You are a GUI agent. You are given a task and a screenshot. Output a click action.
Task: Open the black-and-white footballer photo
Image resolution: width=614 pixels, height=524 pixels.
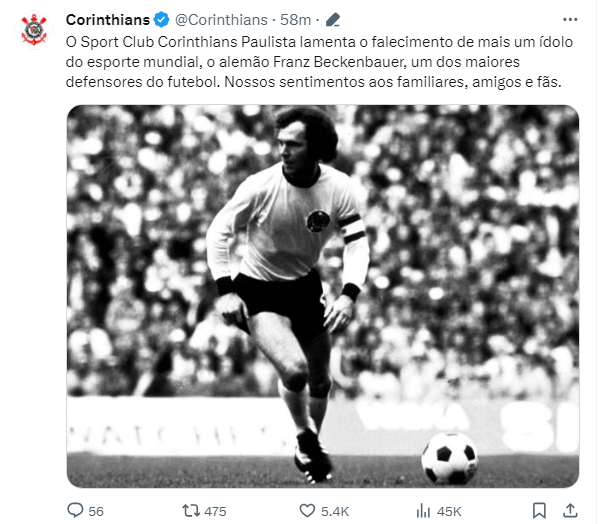[323, 296]
